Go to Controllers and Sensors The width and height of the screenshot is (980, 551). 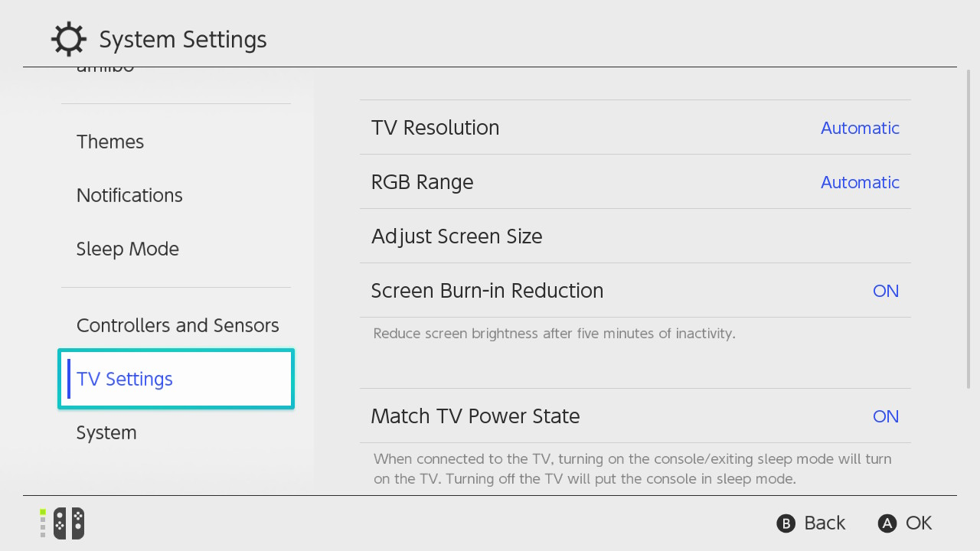[178, 325]
